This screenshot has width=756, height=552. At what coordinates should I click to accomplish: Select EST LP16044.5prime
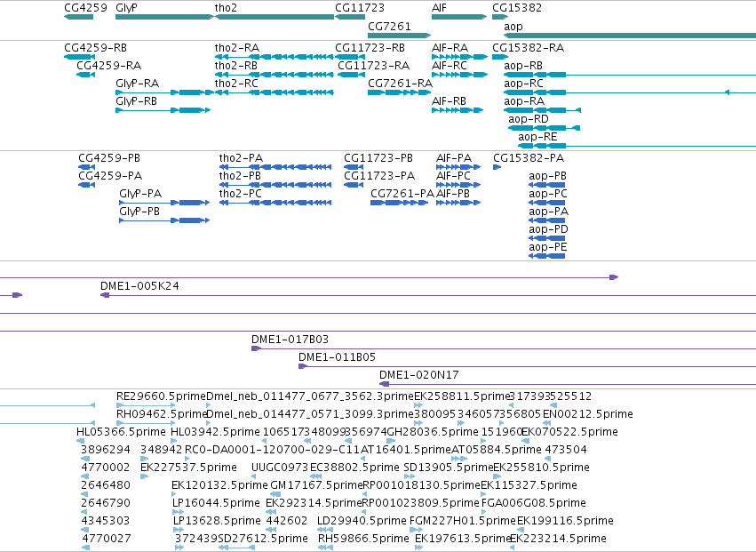click(178, 512)
